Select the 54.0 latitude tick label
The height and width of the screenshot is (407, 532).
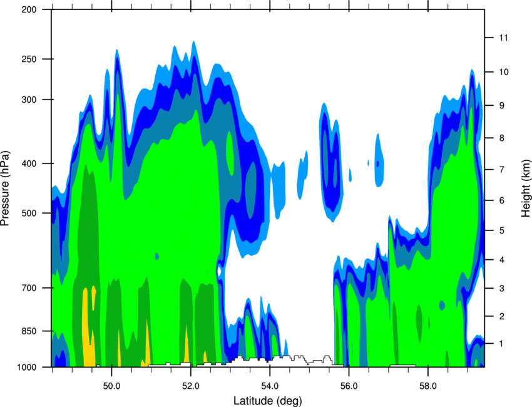270,386
